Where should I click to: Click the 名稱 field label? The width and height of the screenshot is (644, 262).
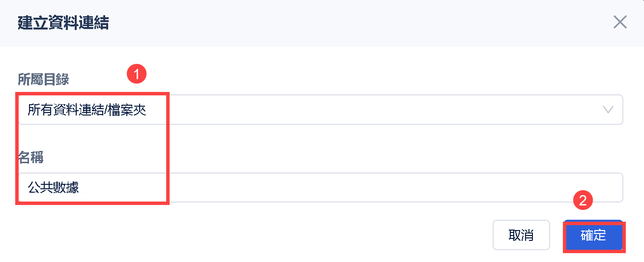[x=30, y=157]
